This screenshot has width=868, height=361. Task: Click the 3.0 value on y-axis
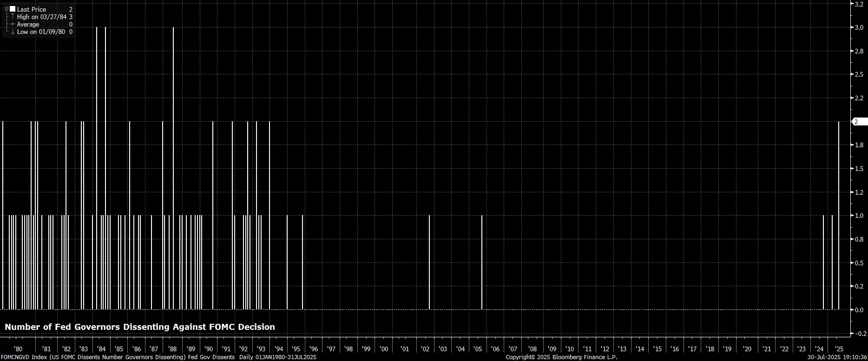pos(859,27)
